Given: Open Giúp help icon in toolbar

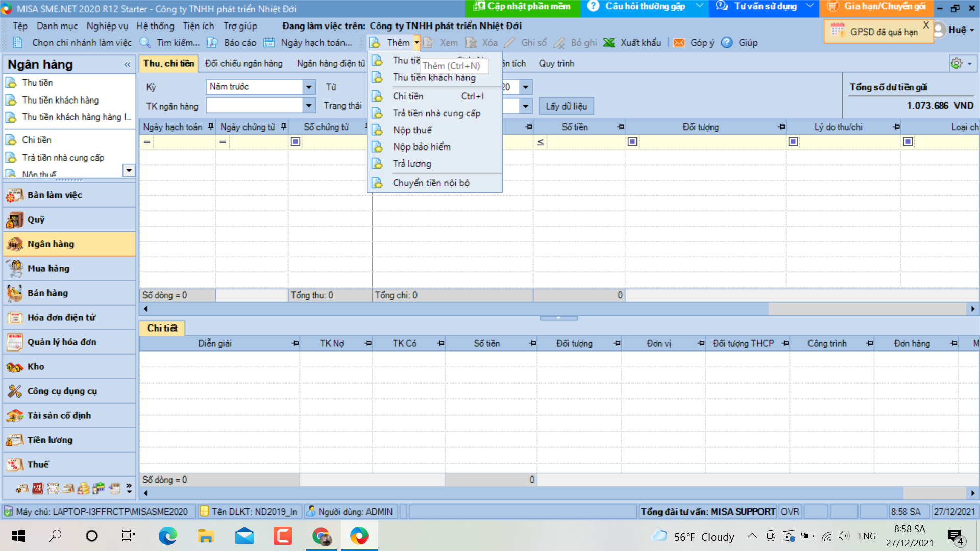Looking at the screenshot, I should [x=727, y=43].
